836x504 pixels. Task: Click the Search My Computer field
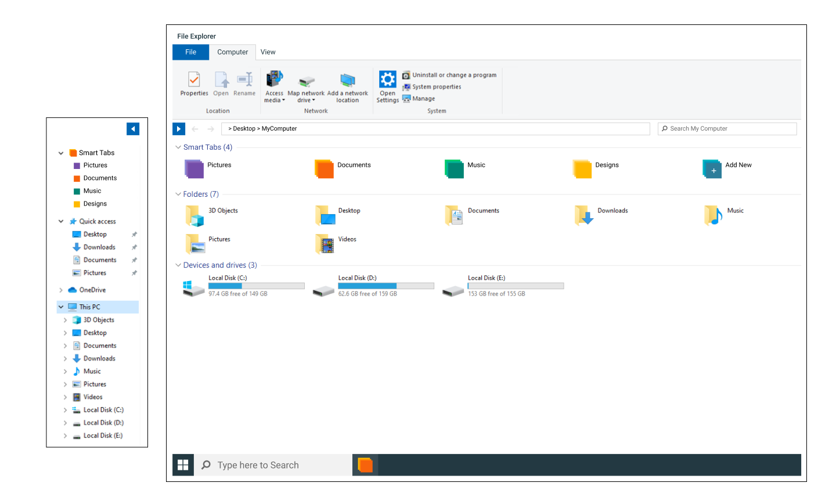point(727,129)
